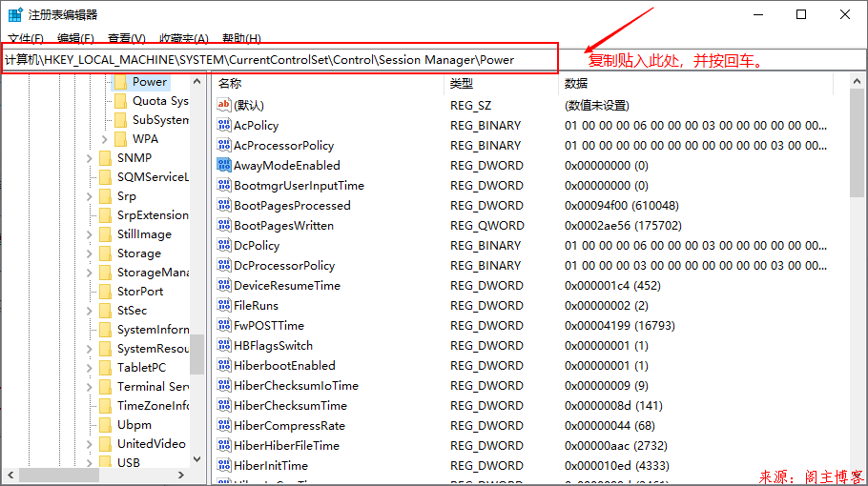Expand the SystemResources tree node
Image resolution: width=868 pixels, height=486 pixels.
pos(89,349)
